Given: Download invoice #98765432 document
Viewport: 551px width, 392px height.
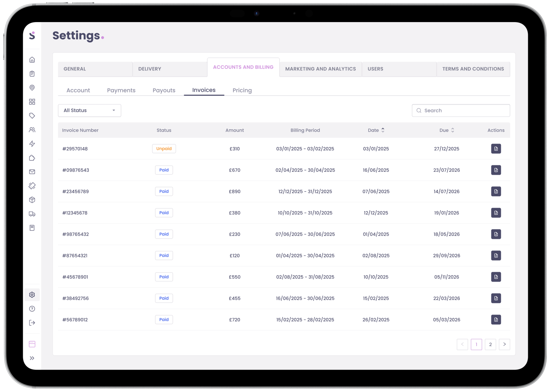Looking at the screenshot, I should pos(496,234).
